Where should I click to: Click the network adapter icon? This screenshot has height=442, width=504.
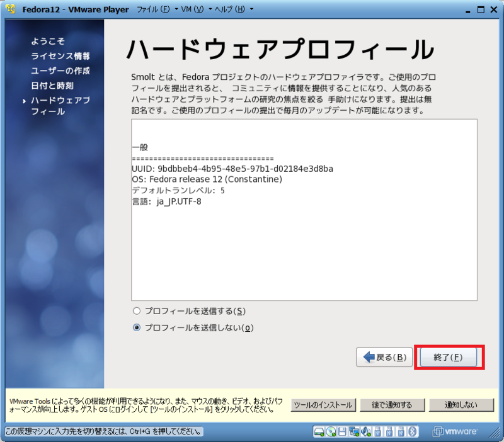[x=353, y=433]
